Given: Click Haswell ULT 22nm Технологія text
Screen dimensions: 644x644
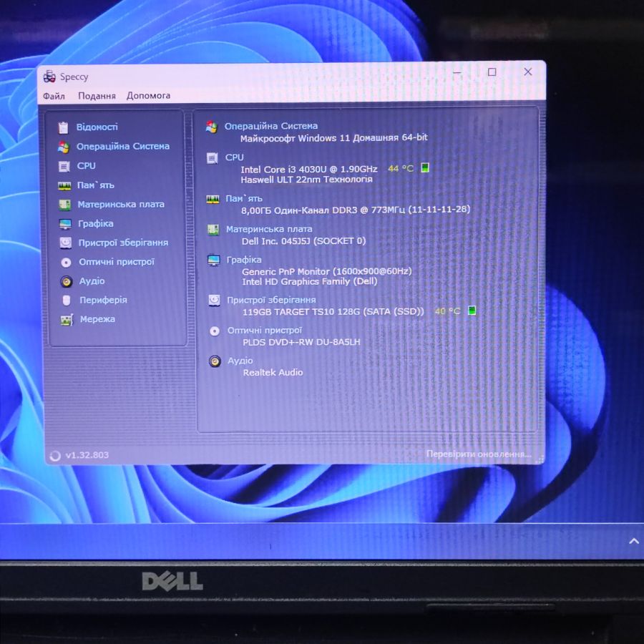Looking at the screenshot, I should pos(307,180).
